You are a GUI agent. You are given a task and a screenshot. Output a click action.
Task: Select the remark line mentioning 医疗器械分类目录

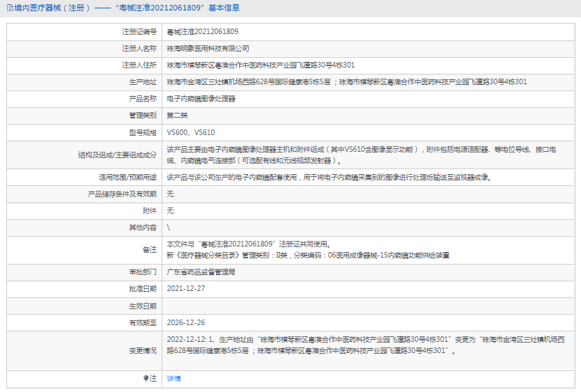[308, 256]
